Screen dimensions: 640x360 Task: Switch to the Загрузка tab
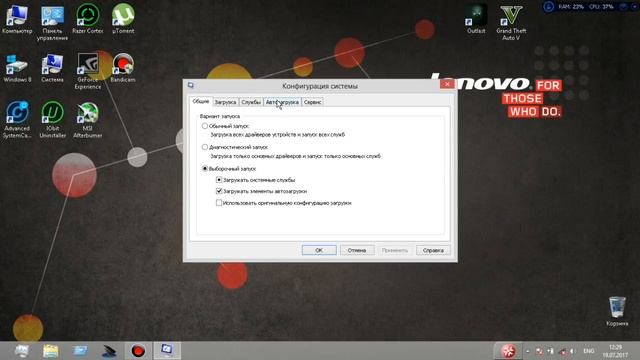click(225, 102)
